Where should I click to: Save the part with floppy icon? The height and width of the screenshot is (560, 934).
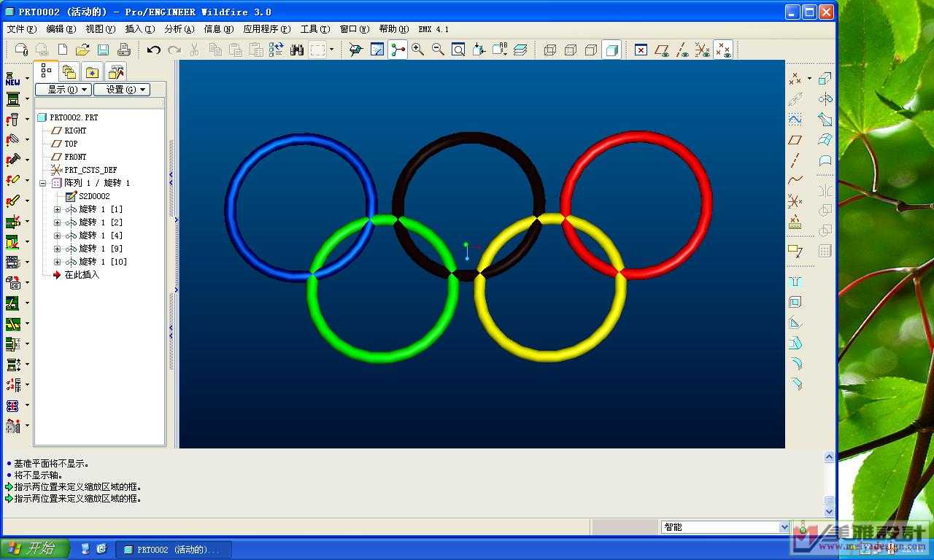[x=103, y=50]
